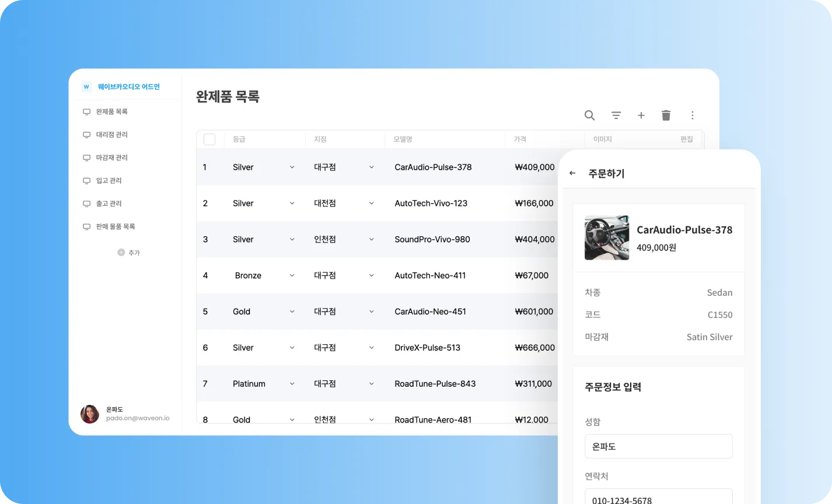Click model cell AutoTech-Vivo-123
Viewport: 832px width, 504px height.
[x=431, y=204]
